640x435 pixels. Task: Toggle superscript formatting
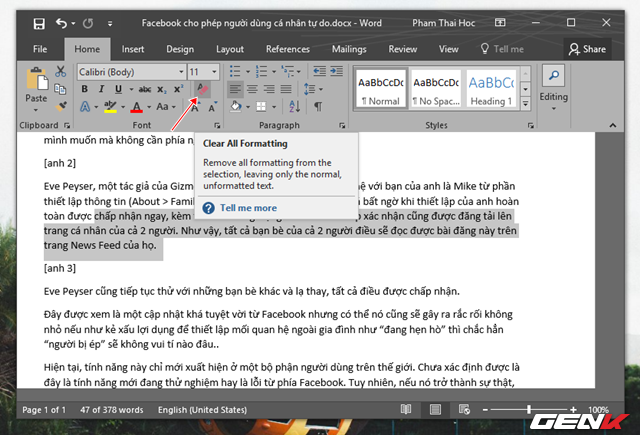click(178, 89)
